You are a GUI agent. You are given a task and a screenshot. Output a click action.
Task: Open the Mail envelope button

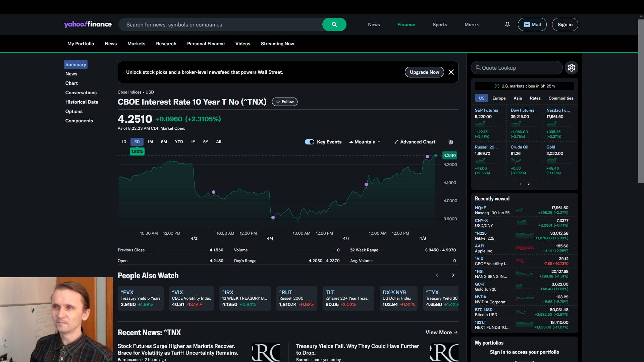click(532, 24)
